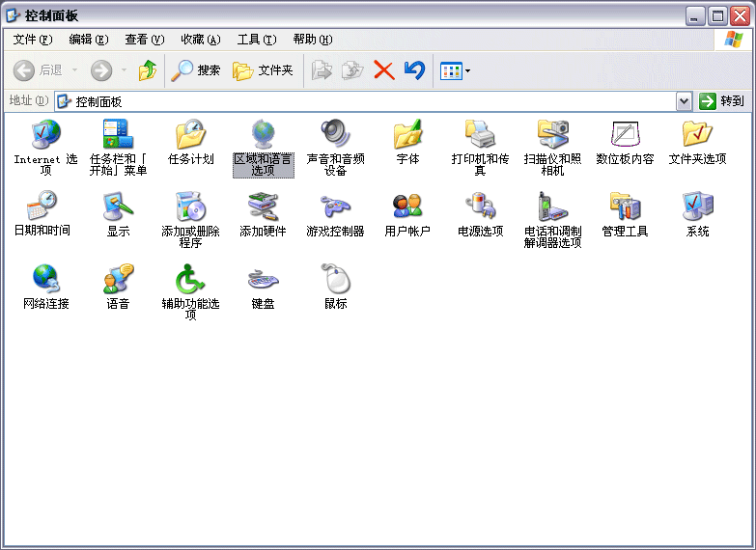Open 扫描仪和照相机 icon
756x550 pixels.
point(552,134)
